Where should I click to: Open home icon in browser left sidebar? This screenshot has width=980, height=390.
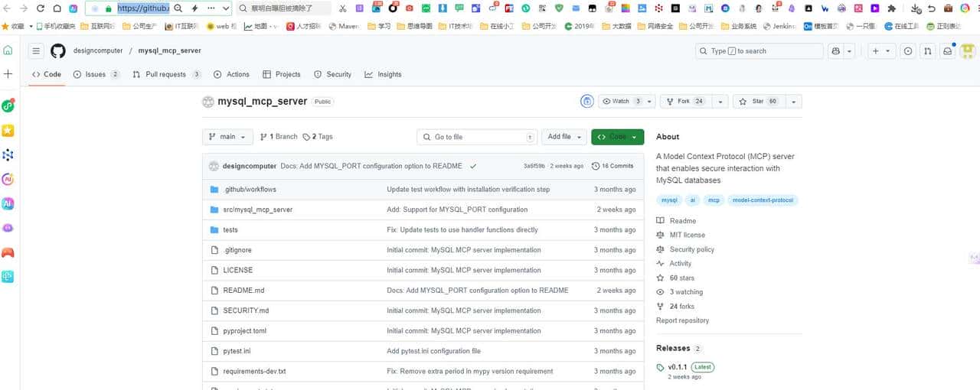pos(8,50)
